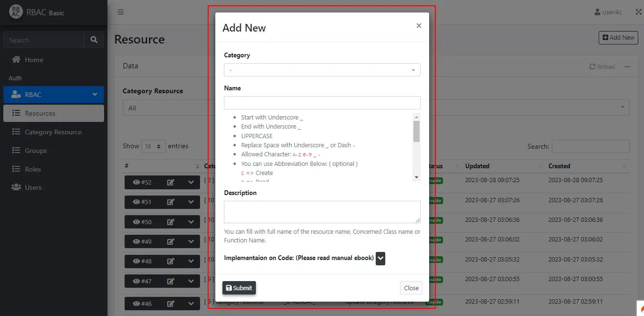Edit resource #49
Image resolution: width=644 pixels, height=316 pixels.
(170, 241)
